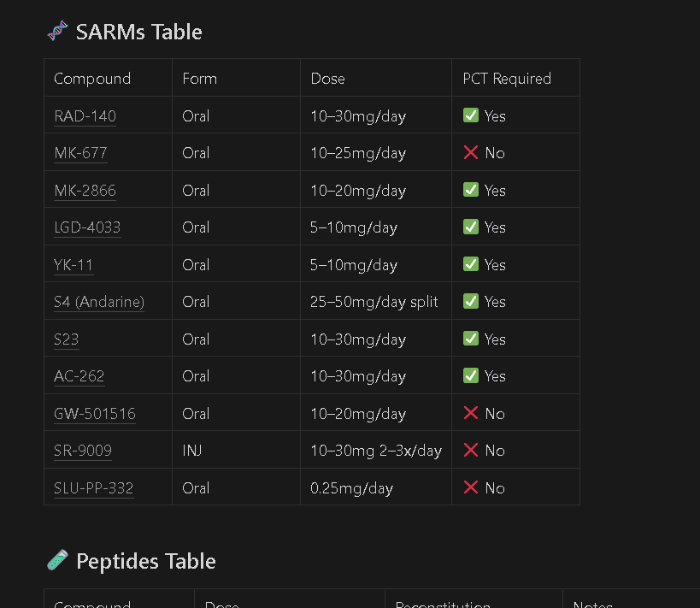This screenshot has height=608, width=700.
Task: Click the green check in S23 row
Action: (x=471, y=339)
